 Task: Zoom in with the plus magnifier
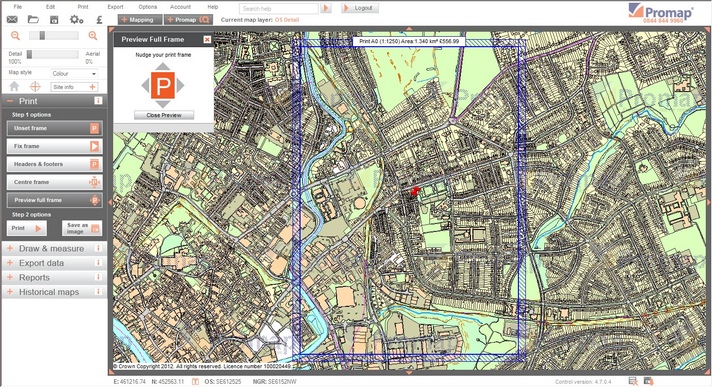point(93,36)
